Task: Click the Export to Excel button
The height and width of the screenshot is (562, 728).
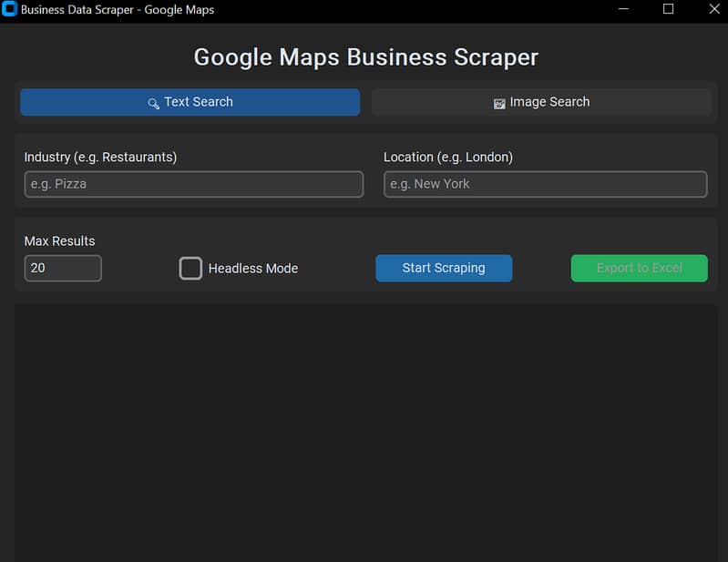Action: 640,268
